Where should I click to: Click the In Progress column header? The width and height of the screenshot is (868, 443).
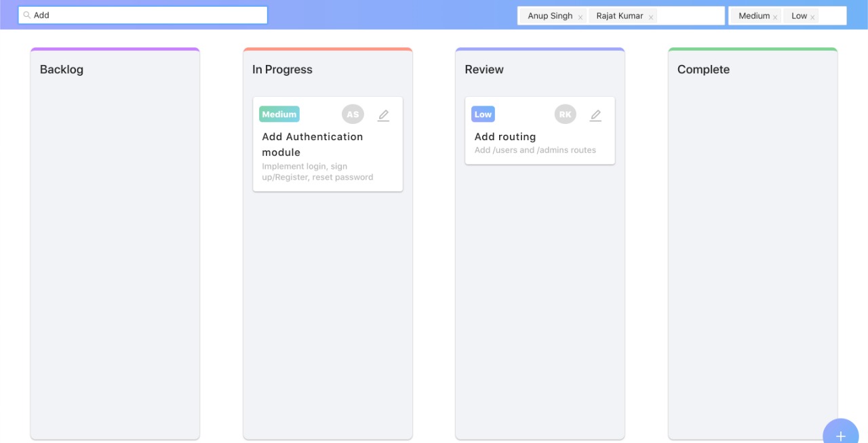tap(281, 69)
